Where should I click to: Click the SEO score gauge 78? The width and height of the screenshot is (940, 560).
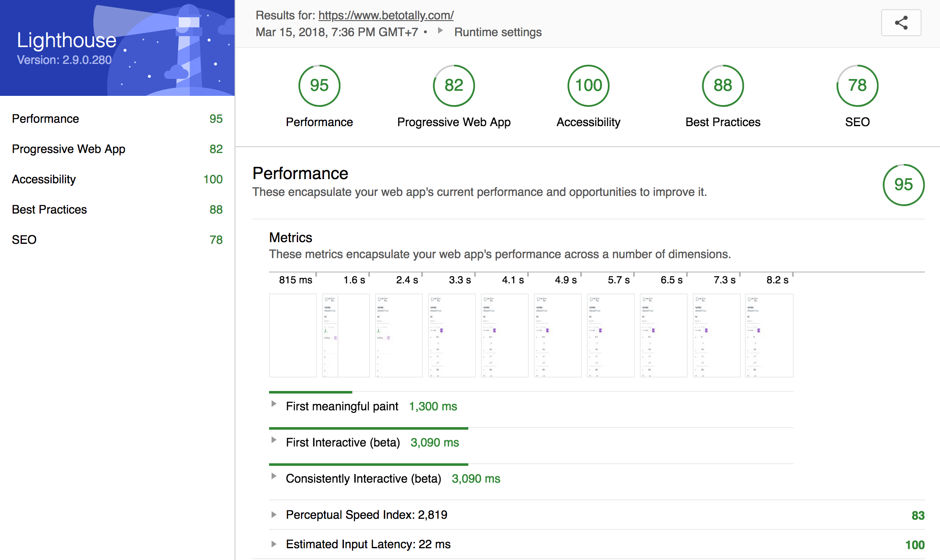857,86
